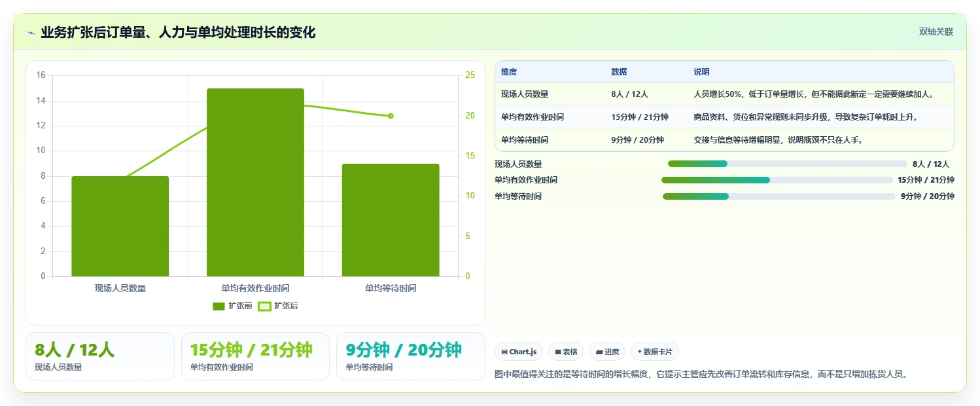Click the right axis value 25
This screenshot has height=406, width=980.
coord(470,75)
